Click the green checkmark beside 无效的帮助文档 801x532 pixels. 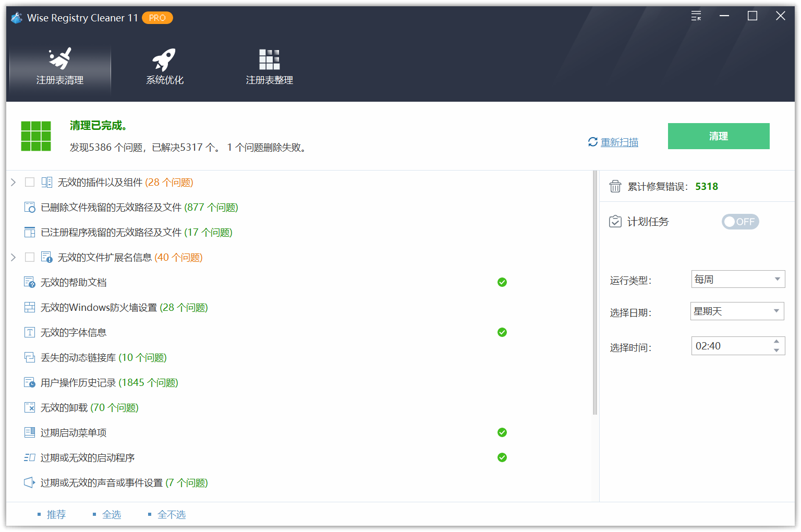point(502,282)
